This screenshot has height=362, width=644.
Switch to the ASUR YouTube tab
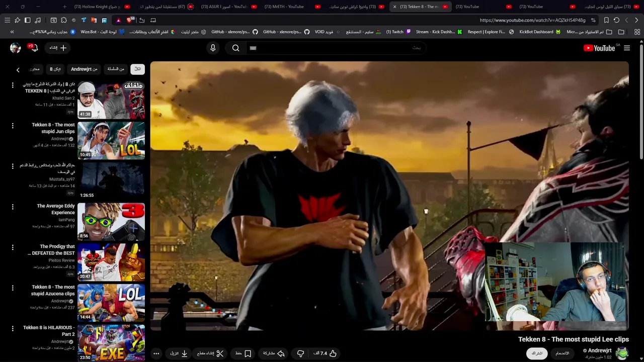[228, 7]
